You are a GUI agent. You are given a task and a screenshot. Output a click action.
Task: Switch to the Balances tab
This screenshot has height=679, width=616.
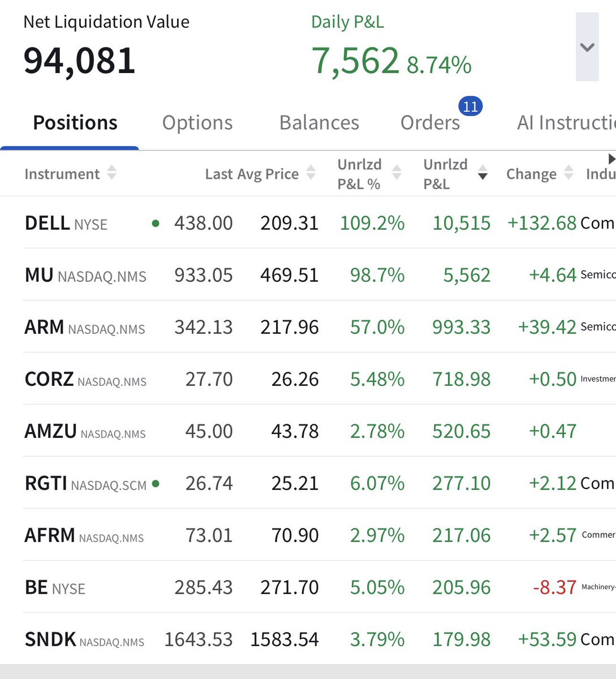(x=319, y=123)
